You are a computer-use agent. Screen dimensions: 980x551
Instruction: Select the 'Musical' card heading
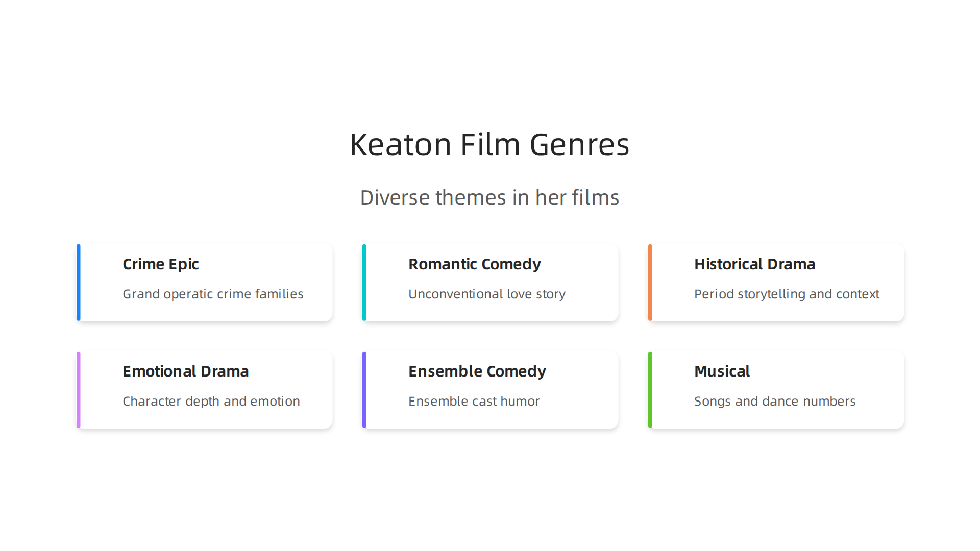(722, 371)
